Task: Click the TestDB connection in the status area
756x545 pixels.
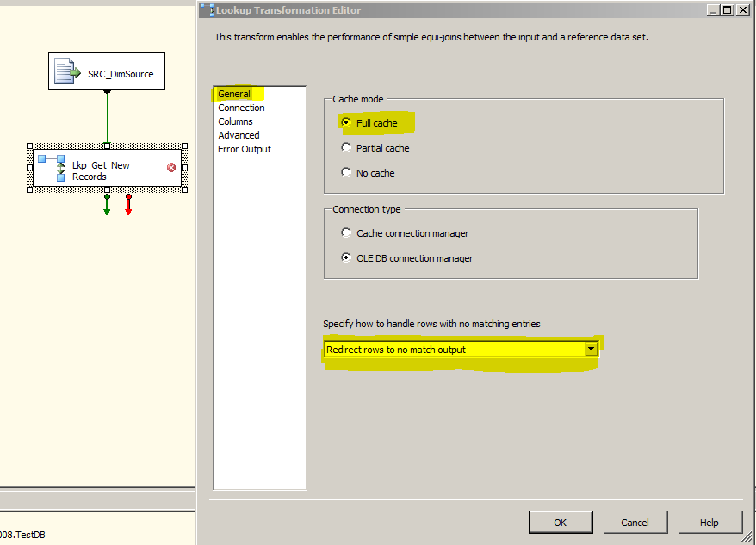Action: coord(23,534)
